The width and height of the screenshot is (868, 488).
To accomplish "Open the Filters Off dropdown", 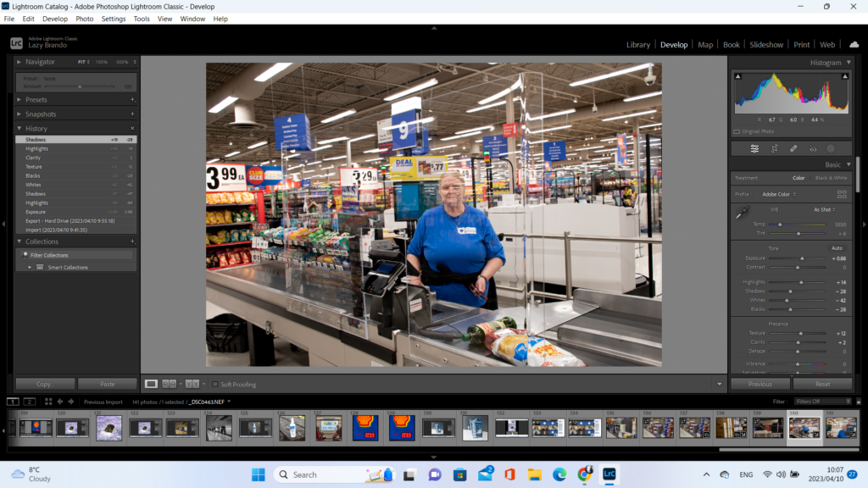I will tap(822, 402).
